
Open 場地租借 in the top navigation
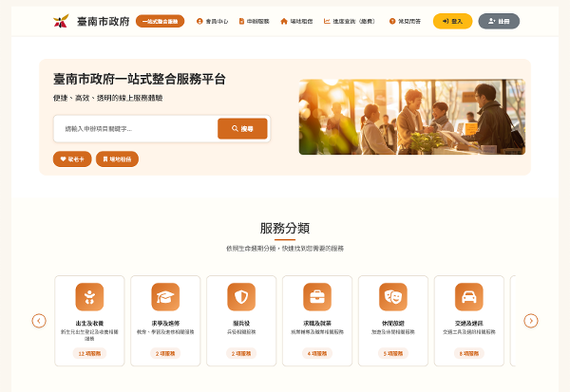point(296,21)
